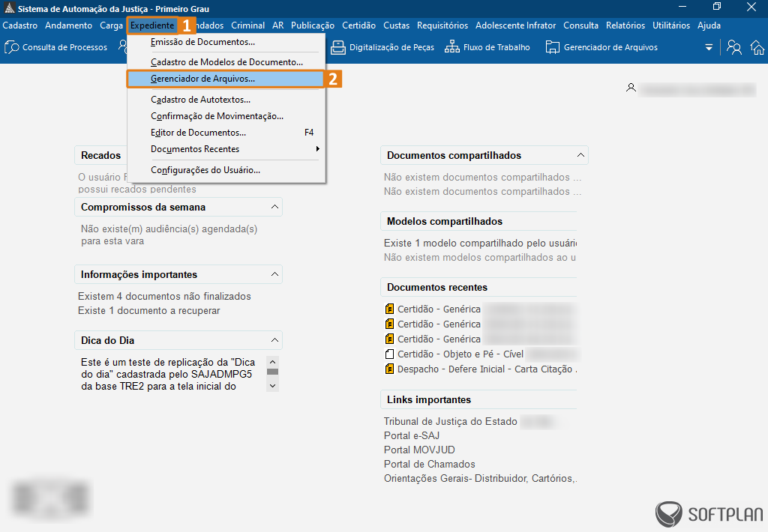Open the Consulta de Processos toolbar button

click(x=55, y=47)
